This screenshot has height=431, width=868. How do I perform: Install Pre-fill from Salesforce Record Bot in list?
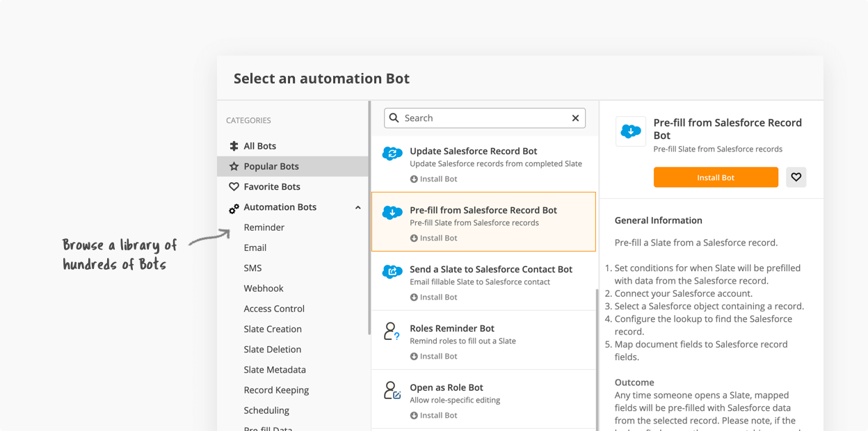[x=434, y=238]
